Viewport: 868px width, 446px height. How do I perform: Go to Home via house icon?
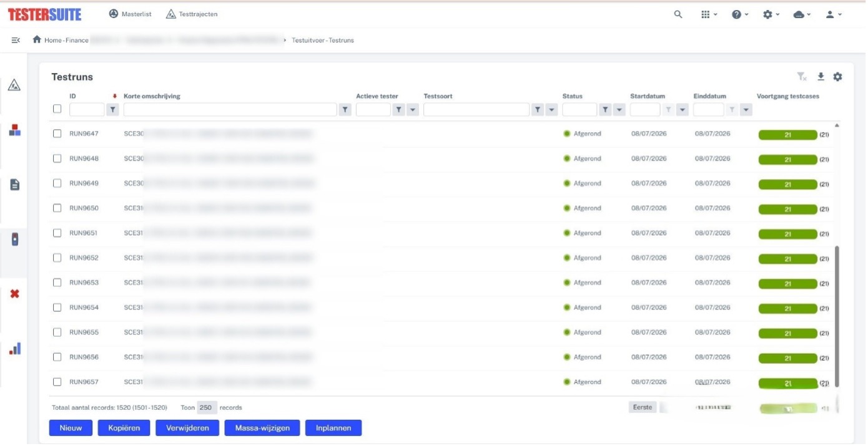(x=37, y=39)
